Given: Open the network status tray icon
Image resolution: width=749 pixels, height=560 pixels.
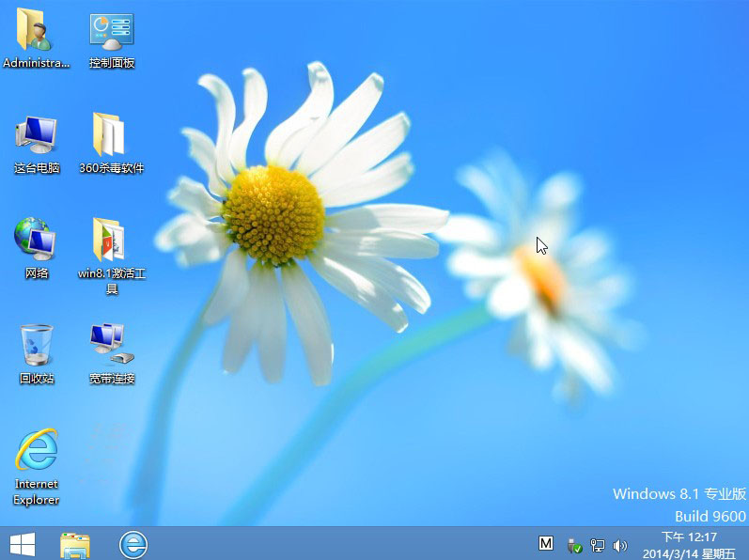Looking at the screenshot, I should pyautogui.click(x=597, y=545).
